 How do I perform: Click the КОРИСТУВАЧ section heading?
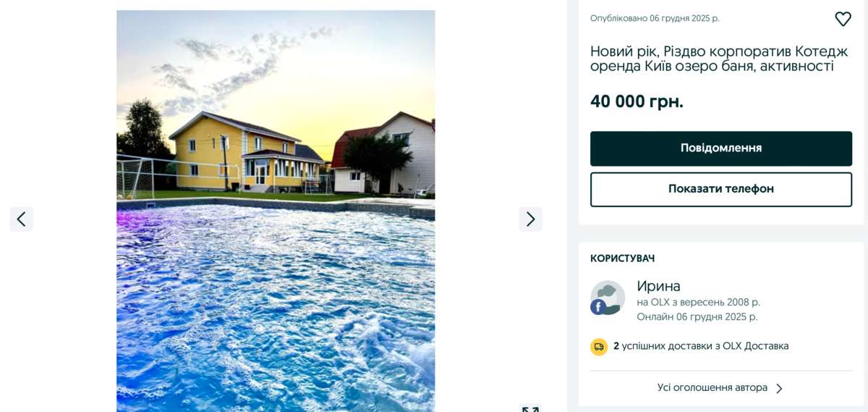[x=623, y=258]
